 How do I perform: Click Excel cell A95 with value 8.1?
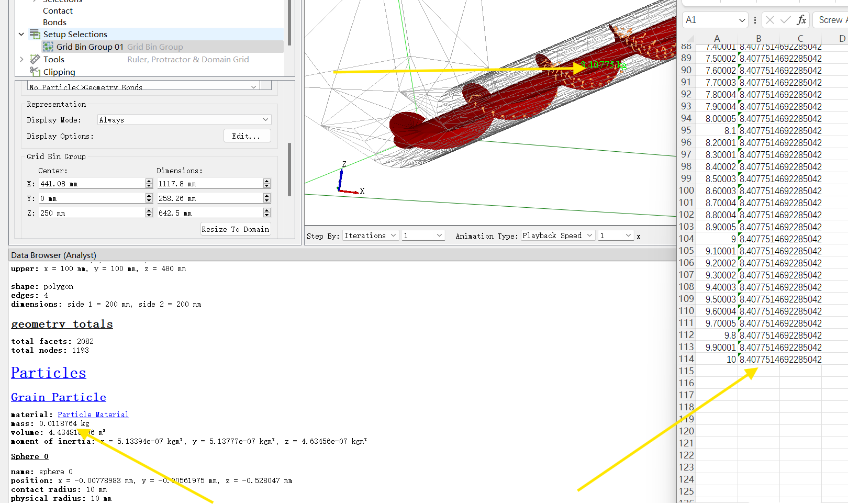click(x=717, y=131)
